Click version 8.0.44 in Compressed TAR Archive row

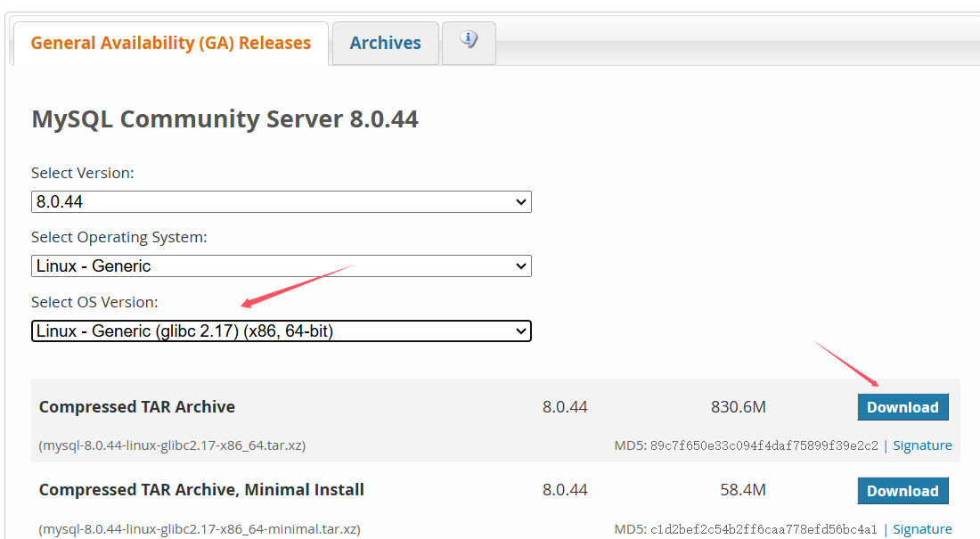565,407
